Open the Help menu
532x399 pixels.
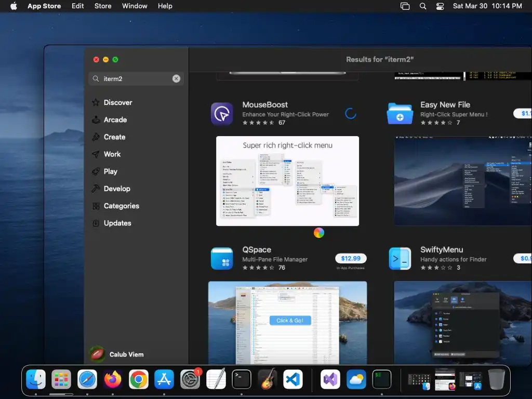point(165,6)
